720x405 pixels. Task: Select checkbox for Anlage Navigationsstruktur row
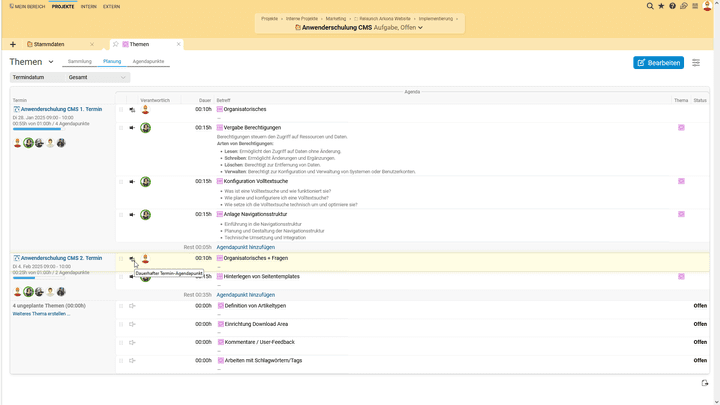click(121, 215)
